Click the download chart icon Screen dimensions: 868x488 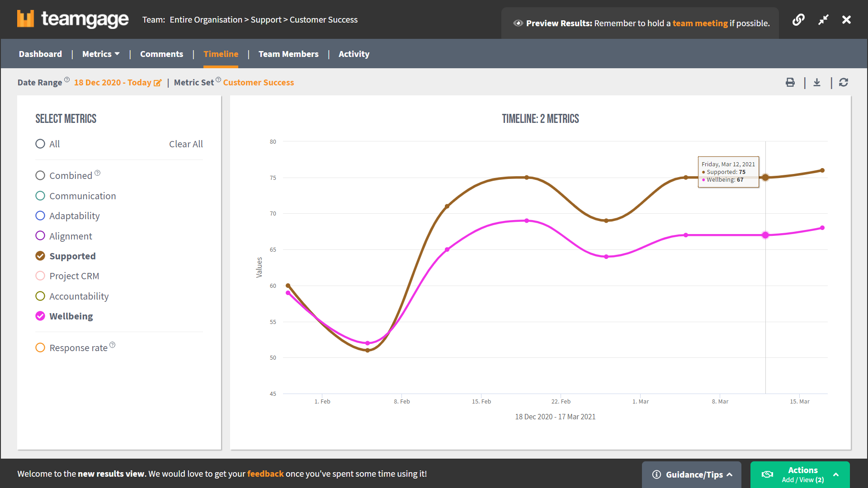[817, 82]
